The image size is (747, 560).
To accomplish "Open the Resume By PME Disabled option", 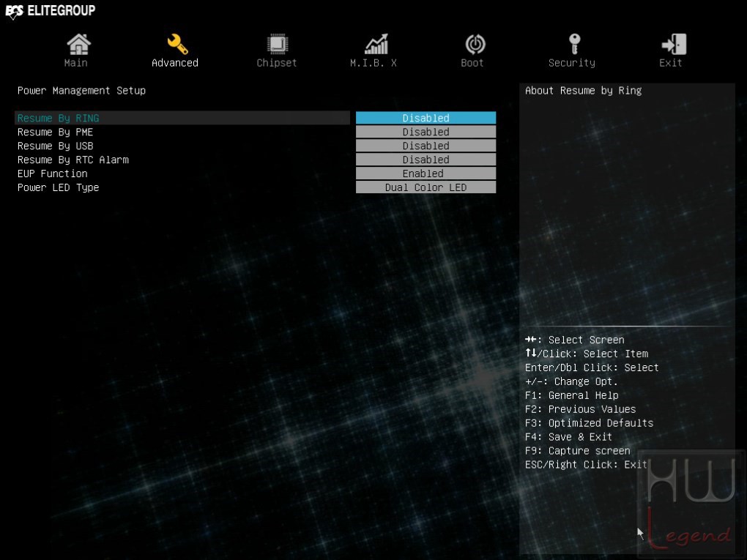I will [426, 132].
